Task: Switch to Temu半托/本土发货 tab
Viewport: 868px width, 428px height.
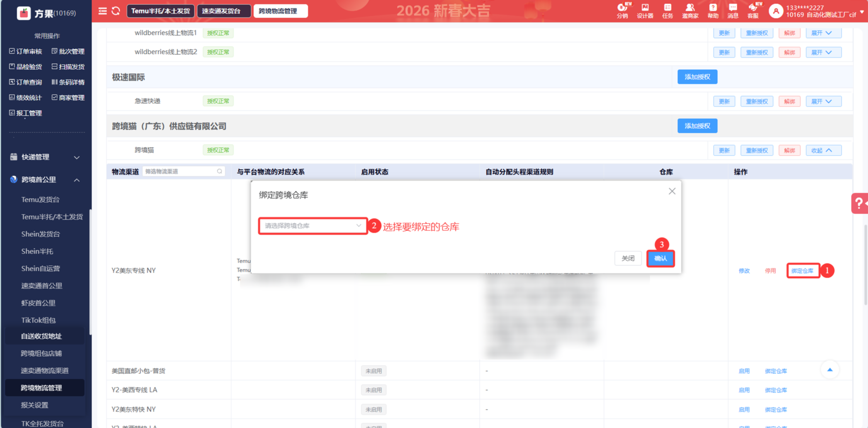Action: pos(161,11)
